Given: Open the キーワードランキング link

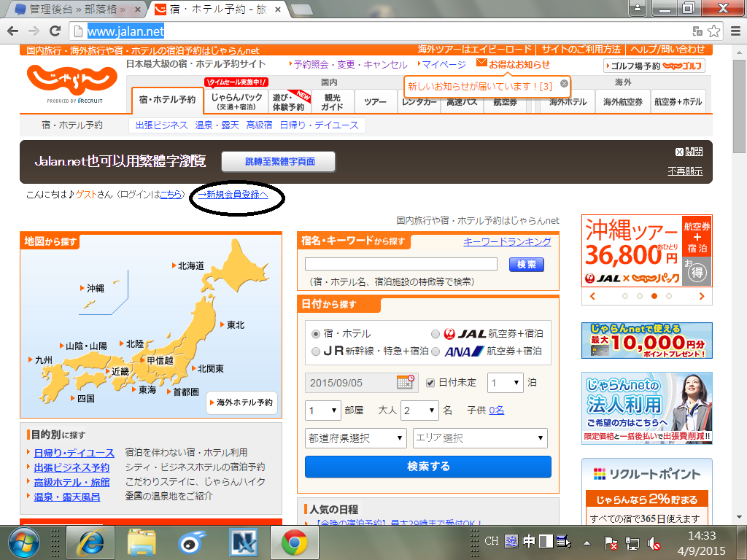Looking at the screenshot, I should click(508, 241).
